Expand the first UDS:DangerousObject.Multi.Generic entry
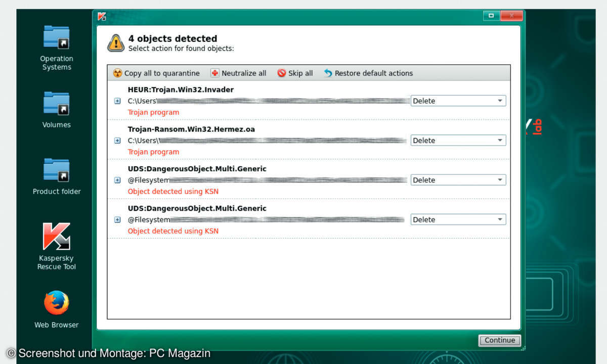The width and height of the screenshot is (607, 364). [x=117, y=180]
